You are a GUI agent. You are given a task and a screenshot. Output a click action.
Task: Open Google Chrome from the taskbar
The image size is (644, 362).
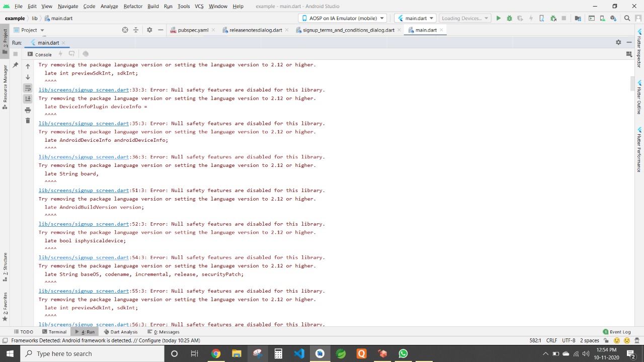(x=215, y=353)
